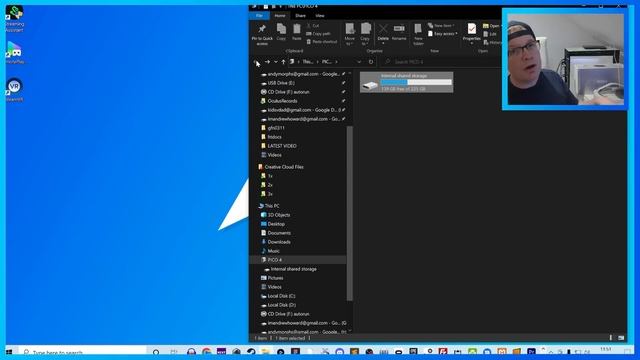
Task: Select Creative Cloud Files in sidebar
Action: (x=284, y=167)
